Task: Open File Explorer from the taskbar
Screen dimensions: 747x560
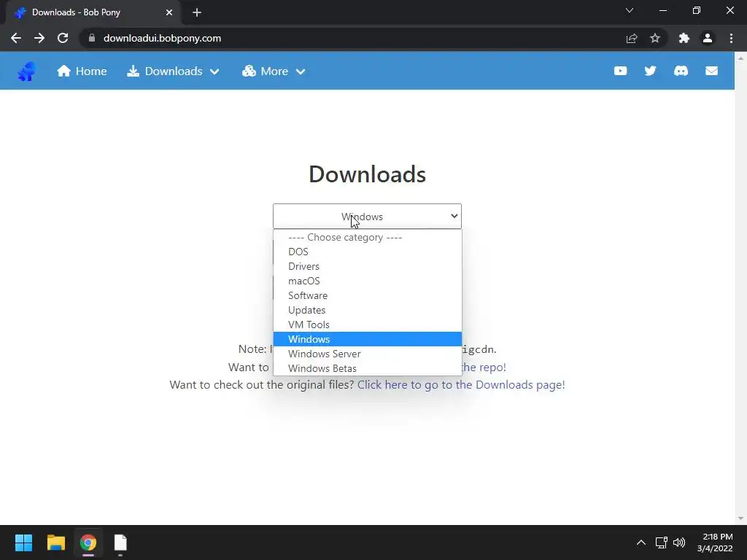Action: (x=55, y=542)
